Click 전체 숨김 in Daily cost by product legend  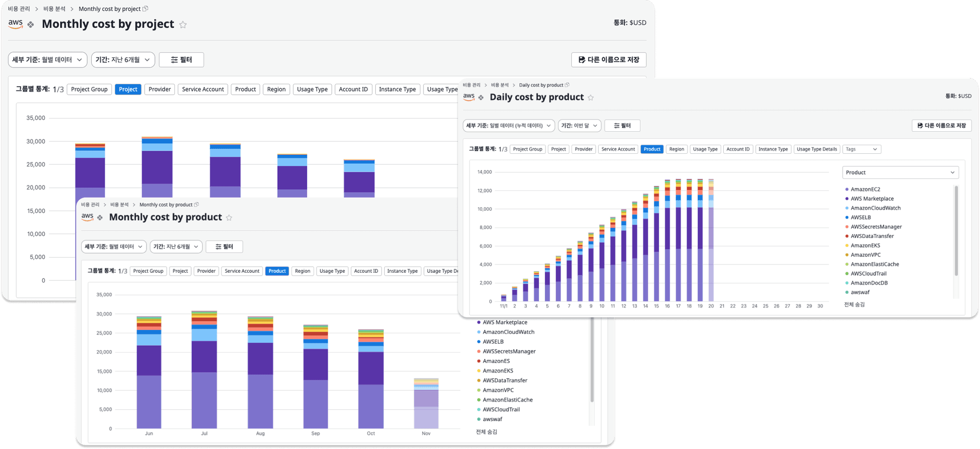854,305
